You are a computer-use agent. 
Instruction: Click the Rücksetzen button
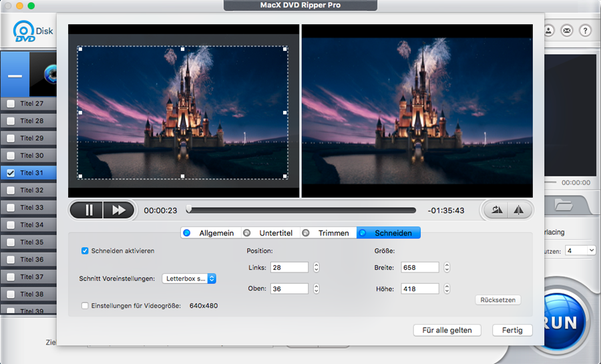click(x=498, y=300)
